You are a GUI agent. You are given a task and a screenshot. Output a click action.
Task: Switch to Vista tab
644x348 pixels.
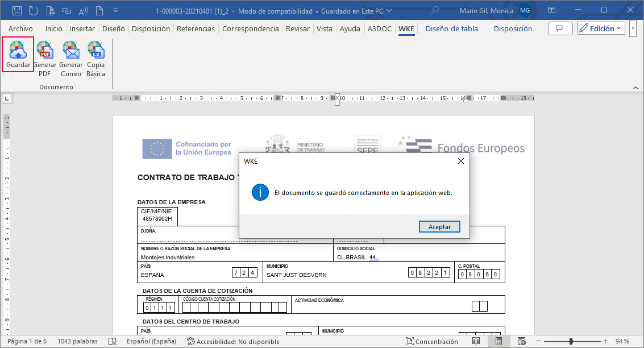point(325,29)
